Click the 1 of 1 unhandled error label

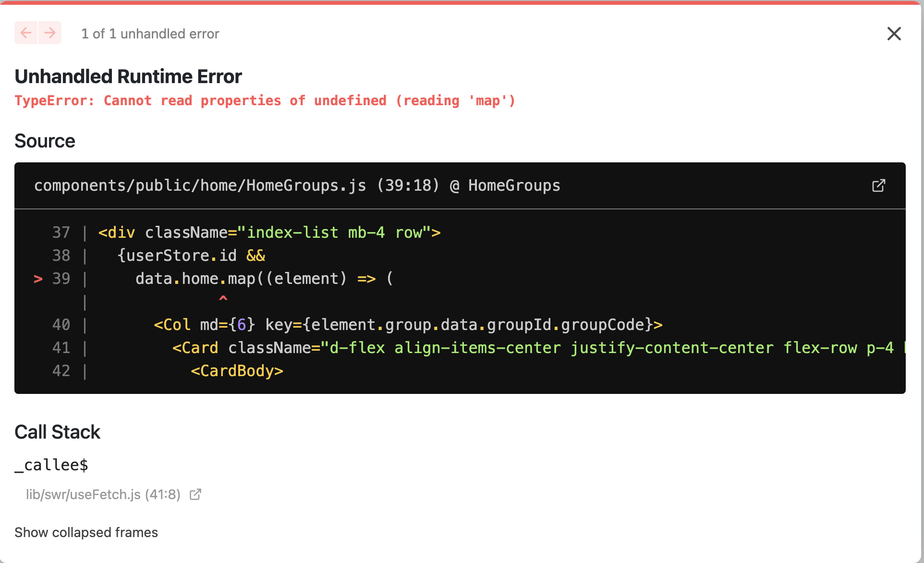tap(150, 34)
